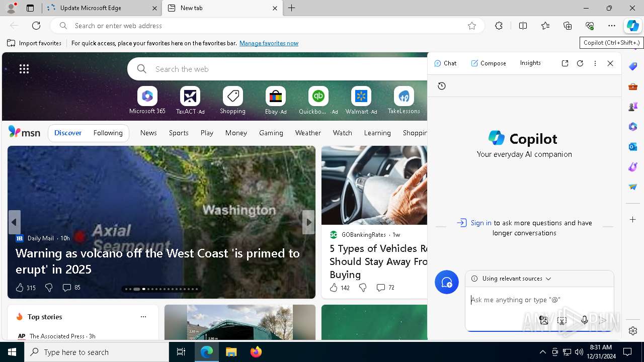
Task: Open Browser essentials heart icon
Action: pos(590,26)
